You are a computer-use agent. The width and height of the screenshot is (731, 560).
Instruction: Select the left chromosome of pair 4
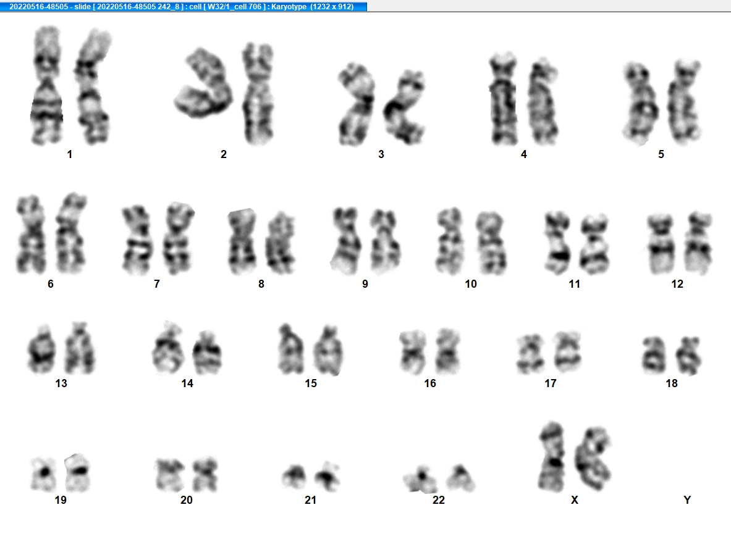(x=504, y=99)
